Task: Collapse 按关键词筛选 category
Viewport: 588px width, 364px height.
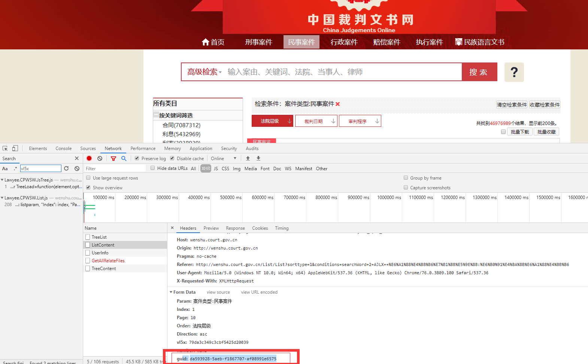Action: 156,115
